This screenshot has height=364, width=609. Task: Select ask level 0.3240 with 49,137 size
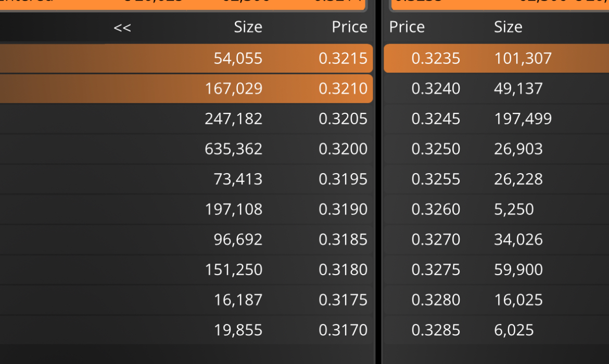pyautogui.click(x=497, y=88)
